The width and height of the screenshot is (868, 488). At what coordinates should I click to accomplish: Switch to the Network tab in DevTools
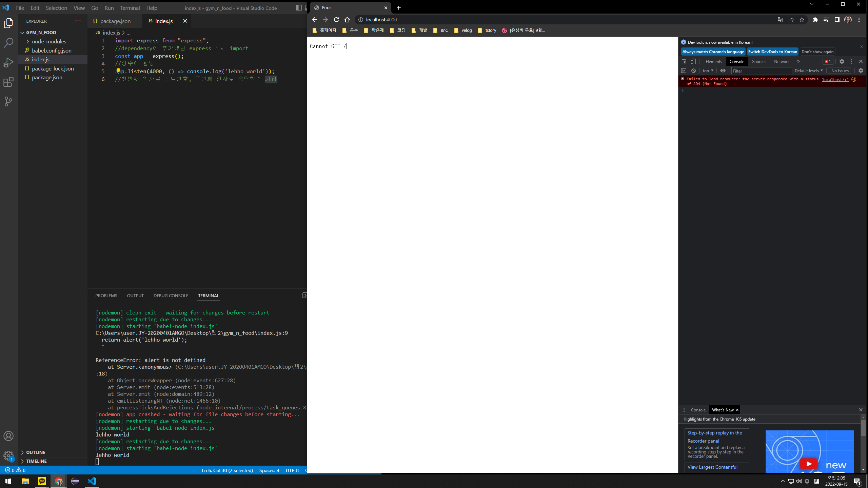pyautogui.click(x=782, y=61)
